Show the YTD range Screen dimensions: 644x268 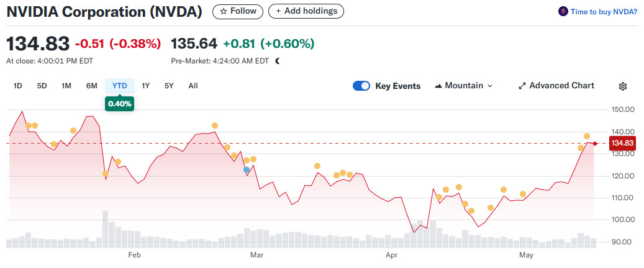[x=120, y=86]
